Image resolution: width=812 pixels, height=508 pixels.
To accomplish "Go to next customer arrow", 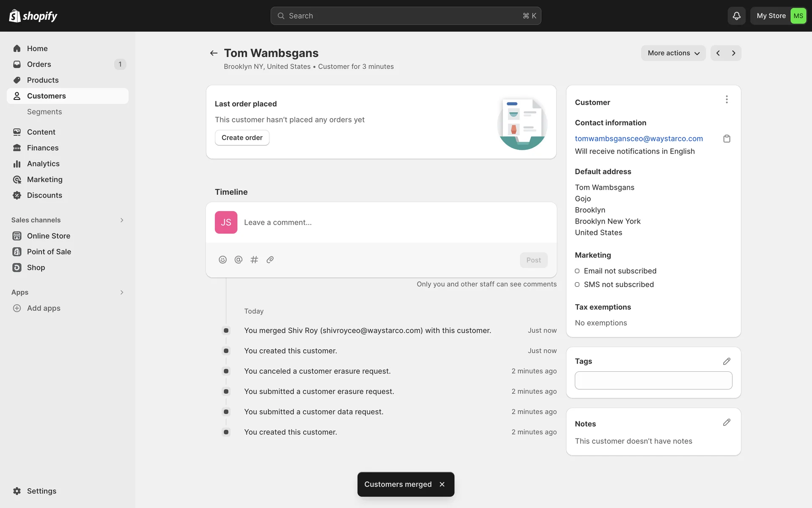I will (x=734, y=53).
